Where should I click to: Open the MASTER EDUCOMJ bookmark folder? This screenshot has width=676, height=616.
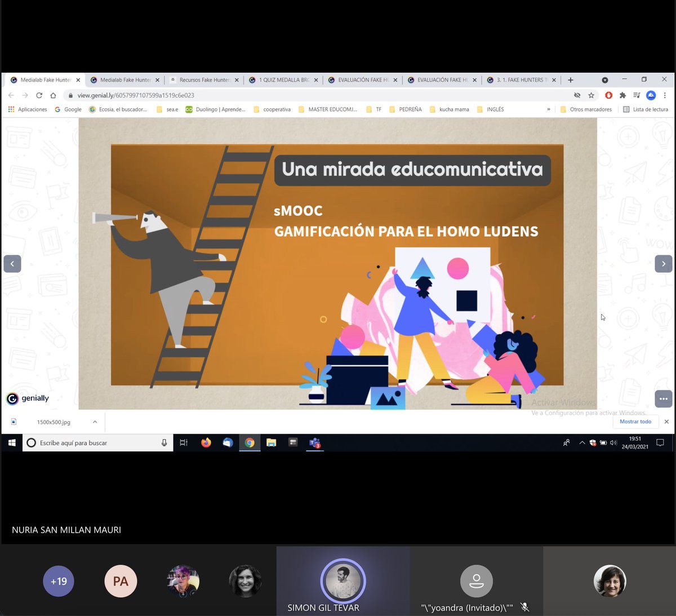[328, 109]
